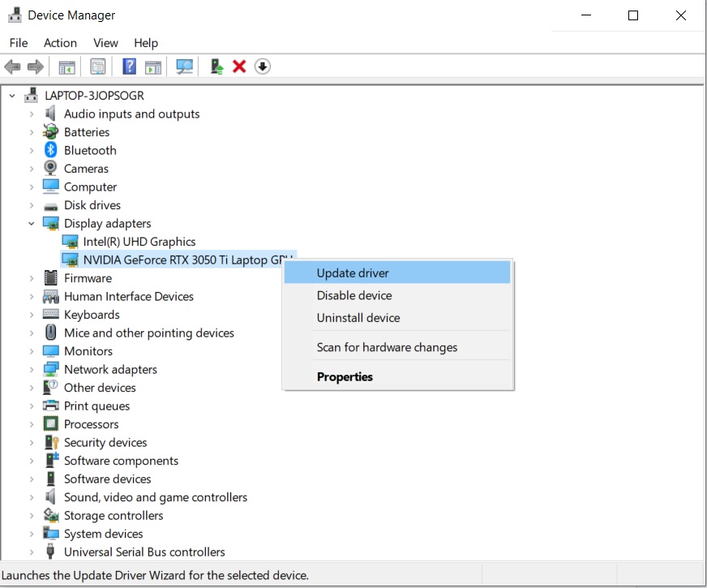The width and height of the screenshot is (707, 588).
Task: Select the Intel(R) UHD Graphics device
Action: pyautogui.click(x=139, y=242)
